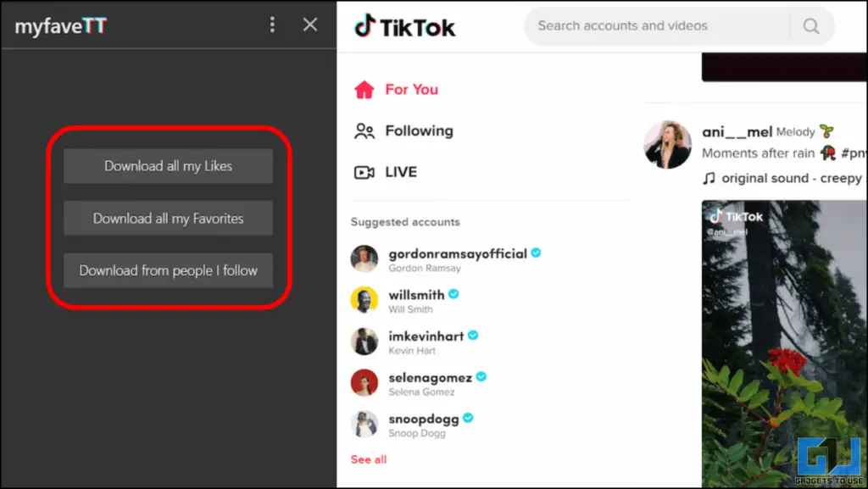
Task: Click the search magnifier icon
Action: click(811, 26)
